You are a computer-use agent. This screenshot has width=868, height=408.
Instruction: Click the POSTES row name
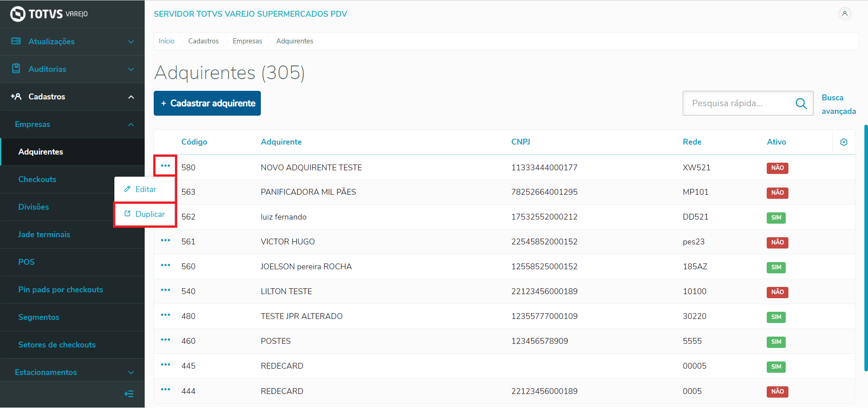[x=276, y=341]
